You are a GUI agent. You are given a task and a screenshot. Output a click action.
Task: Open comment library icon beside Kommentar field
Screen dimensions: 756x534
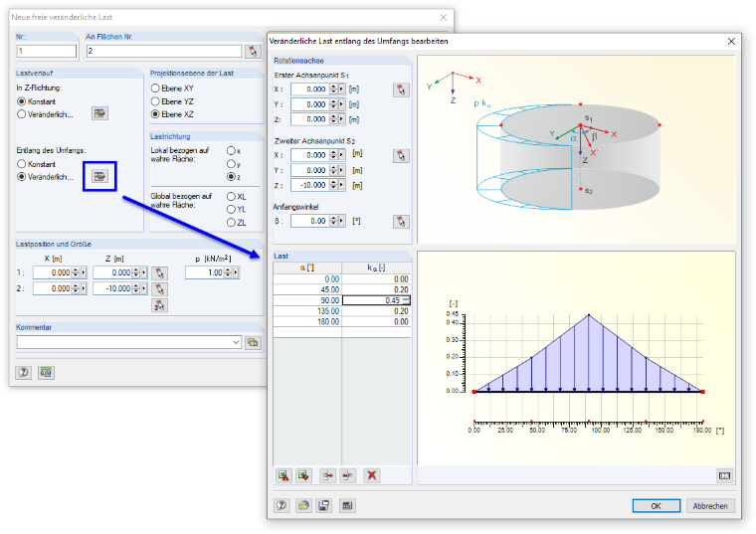253,343
